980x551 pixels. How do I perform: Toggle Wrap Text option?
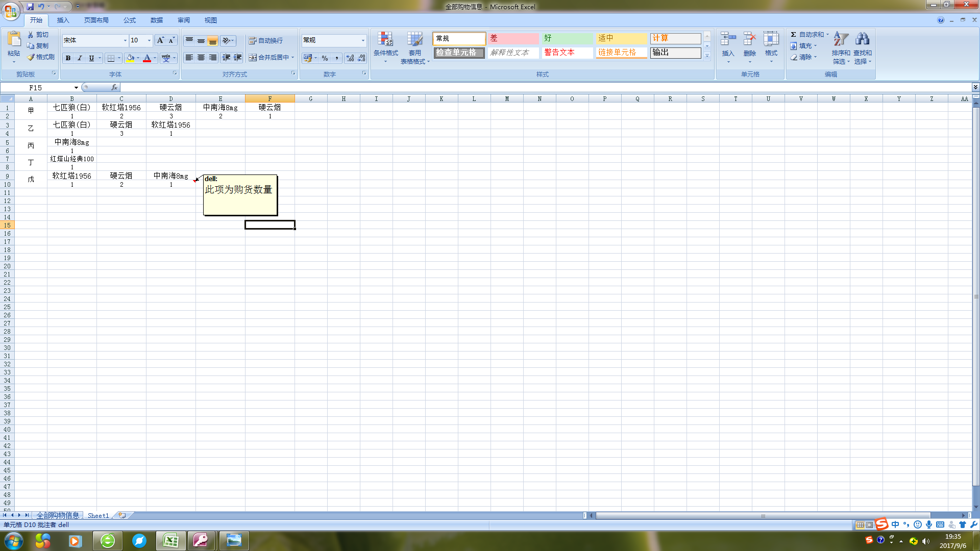pyautogui.click(x=266, y=41)
